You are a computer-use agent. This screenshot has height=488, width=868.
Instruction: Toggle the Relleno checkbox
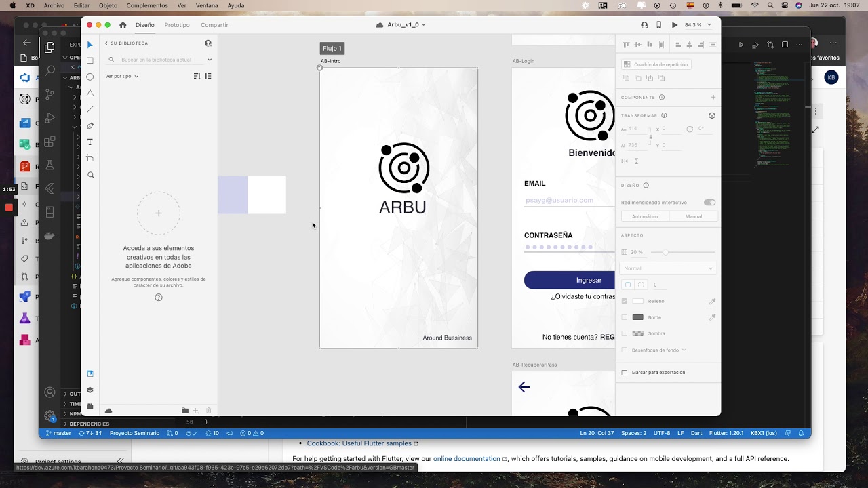tap(625, 301)
